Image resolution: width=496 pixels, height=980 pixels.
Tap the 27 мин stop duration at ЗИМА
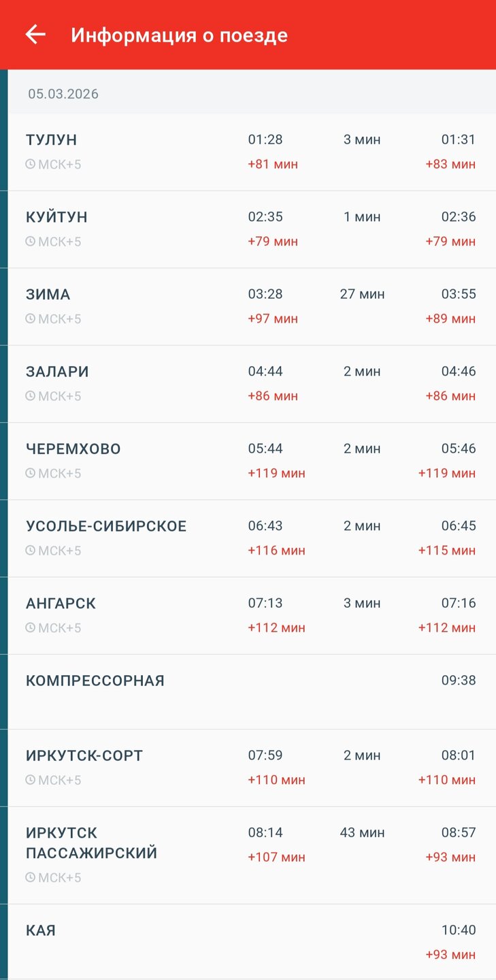[362, 295]
